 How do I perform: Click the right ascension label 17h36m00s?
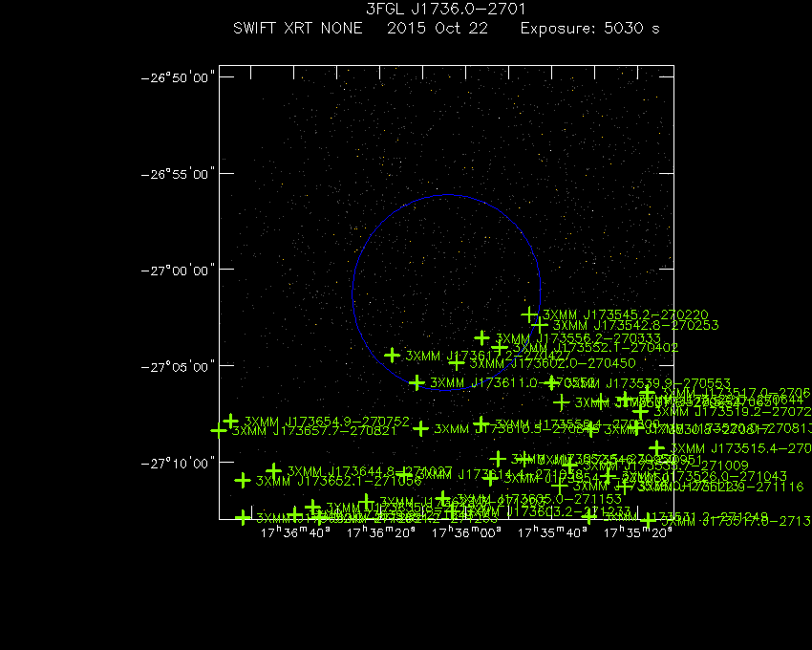coord(466,532)
